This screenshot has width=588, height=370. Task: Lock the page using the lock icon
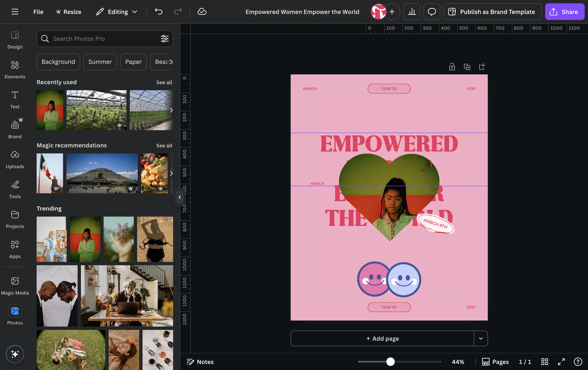pos(452,67)
